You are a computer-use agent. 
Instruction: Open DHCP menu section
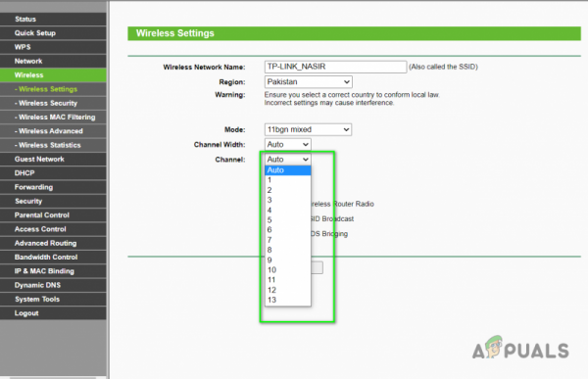pos(53,173)
